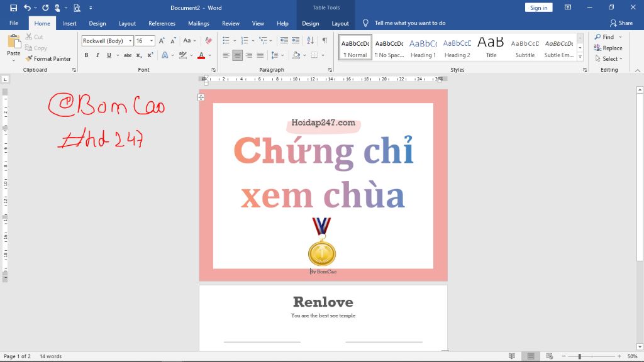The image size is (644, 362).
Task: Open the font name dropdown
Action: tap(130, 41)
